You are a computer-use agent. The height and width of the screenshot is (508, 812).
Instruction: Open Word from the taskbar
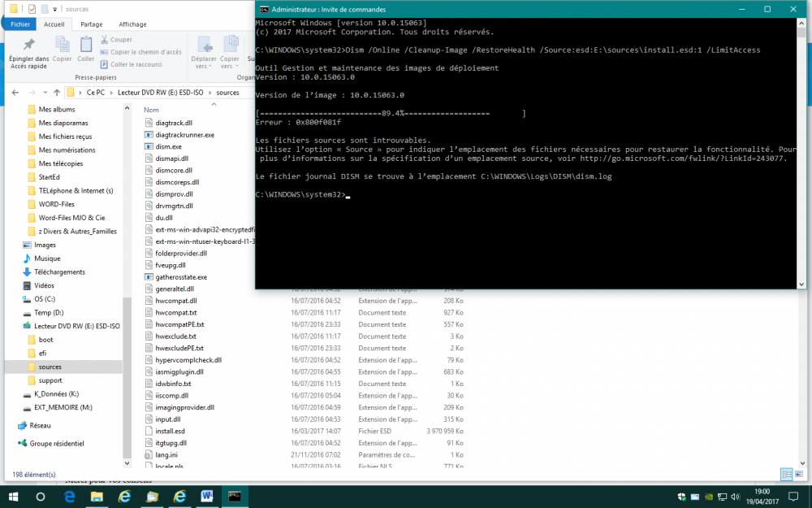(206, 496)
